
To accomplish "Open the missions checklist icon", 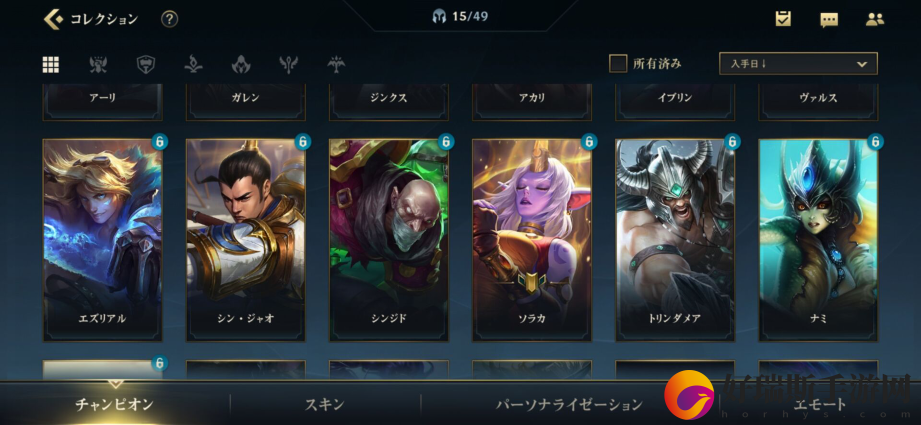I will [783, 19].
